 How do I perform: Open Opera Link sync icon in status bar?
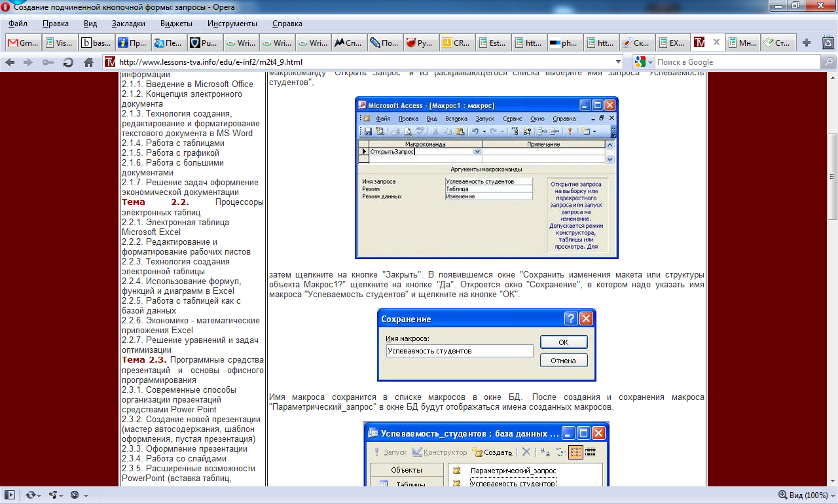click(x=31, y=495)
